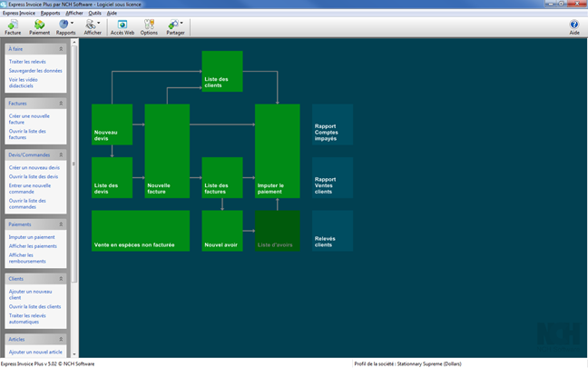Screen dimensions: 588x368
Task: Click the Facture toolbar icon
Action: [13, 27]
